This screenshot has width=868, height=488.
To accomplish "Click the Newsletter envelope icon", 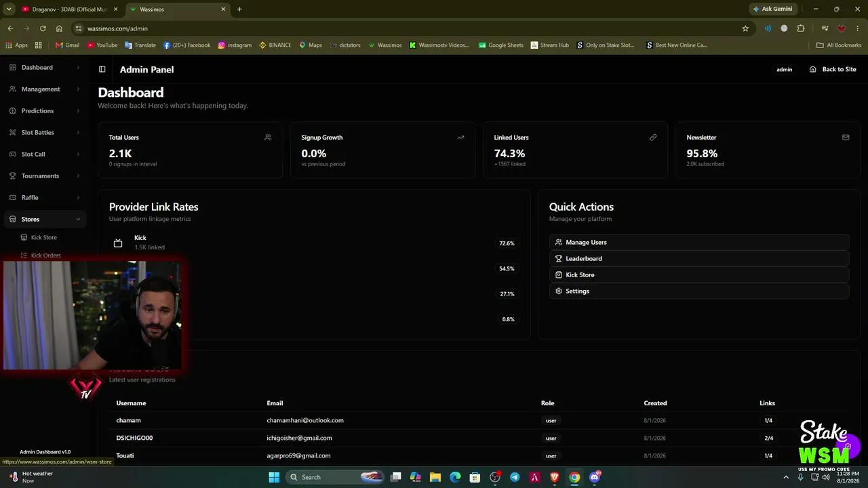I will pos(846,138).
